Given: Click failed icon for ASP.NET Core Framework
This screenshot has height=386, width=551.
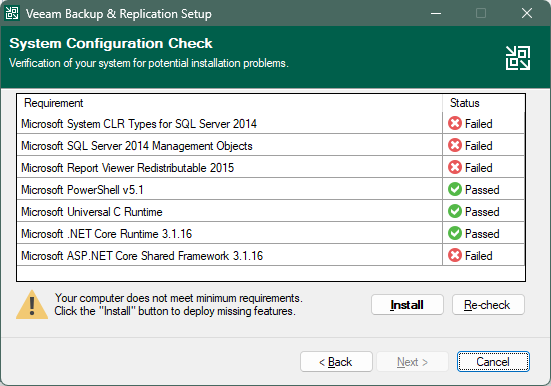Looking at the screenshot, I should click(455, 256).
